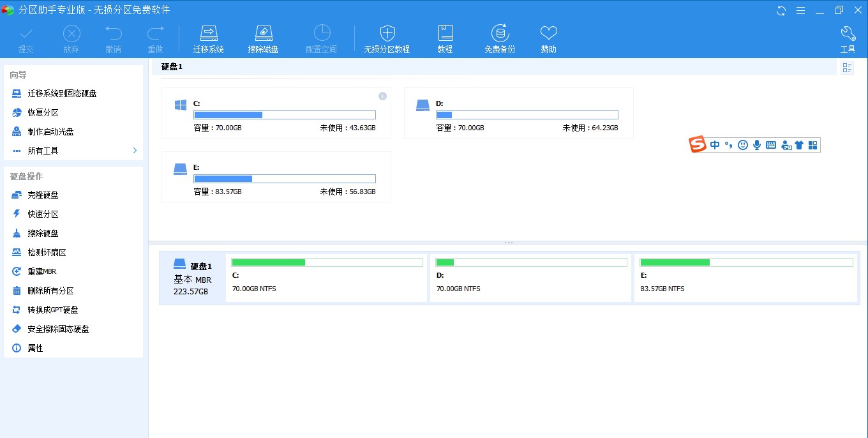This screenshot has width=868, height=438.
Task: Select 克隆硬盘 in disk operations
Action: [43, 195]
